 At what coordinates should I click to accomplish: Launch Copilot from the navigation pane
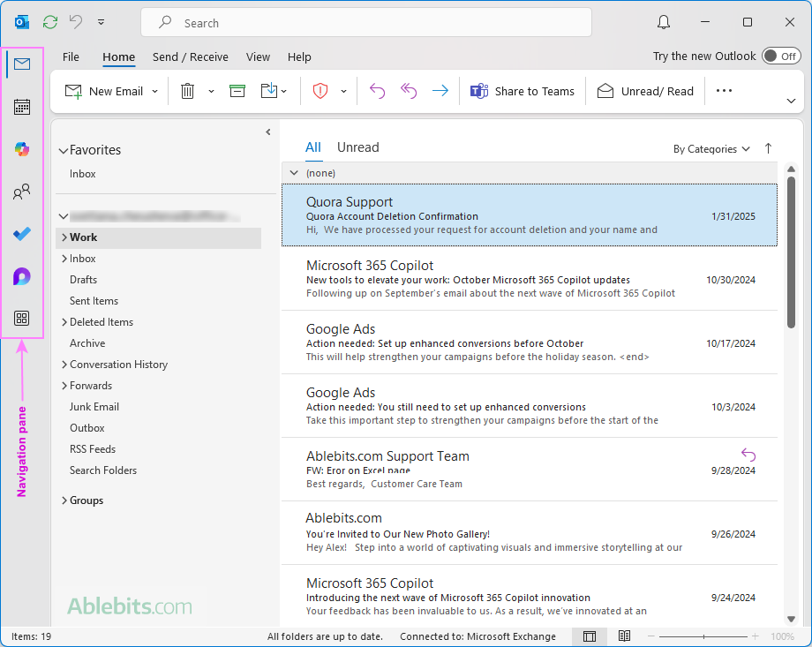21,149
